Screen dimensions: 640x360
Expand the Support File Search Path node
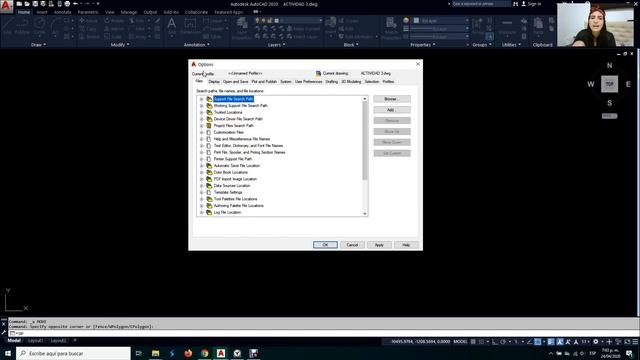[201, 99]
